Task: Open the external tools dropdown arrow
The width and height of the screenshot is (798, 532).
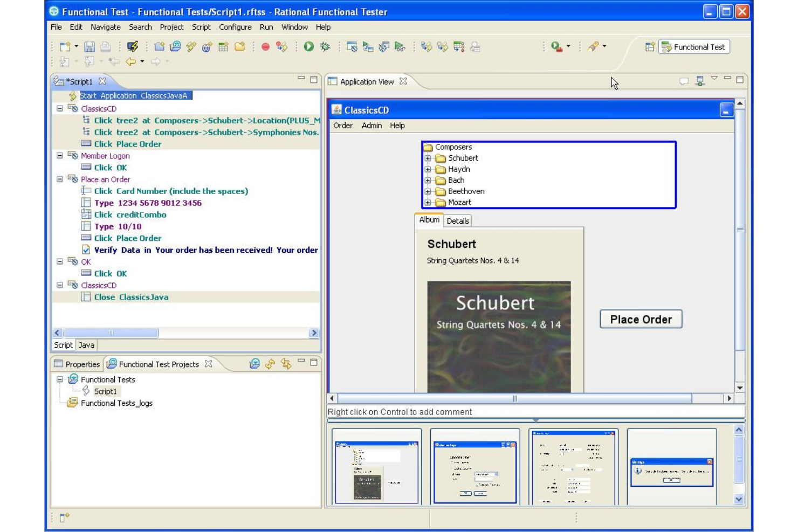Action: click(568, 46)
